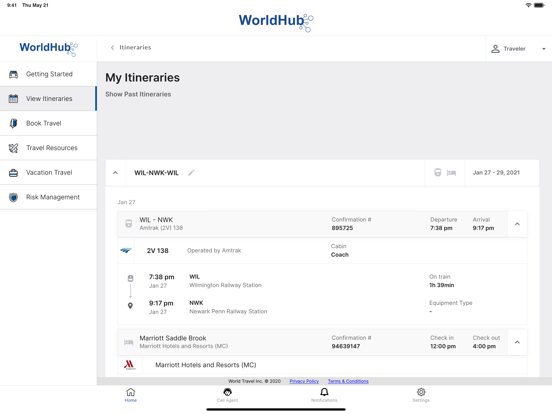Click the Operated by Amtrak label

(214, 251)
